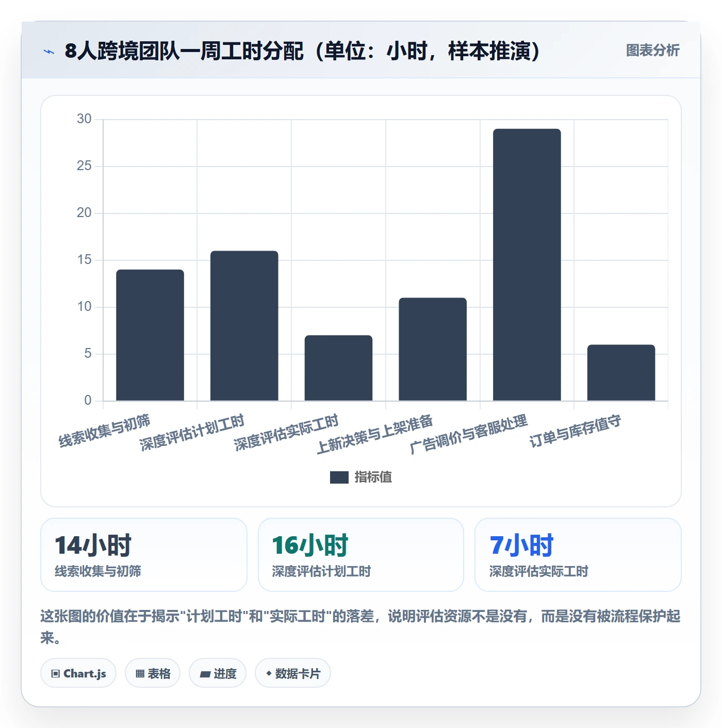The width and height of the screenshot is (722, 728).
Task: Click the diamond icon in the 数据卡片 chip
Action: (269, 673)
